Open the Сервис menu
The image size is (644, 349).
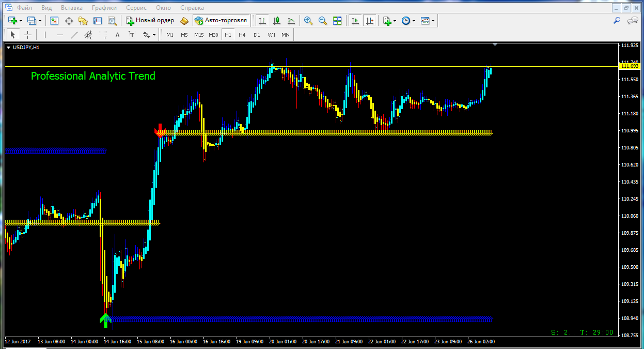pos(136,8)
